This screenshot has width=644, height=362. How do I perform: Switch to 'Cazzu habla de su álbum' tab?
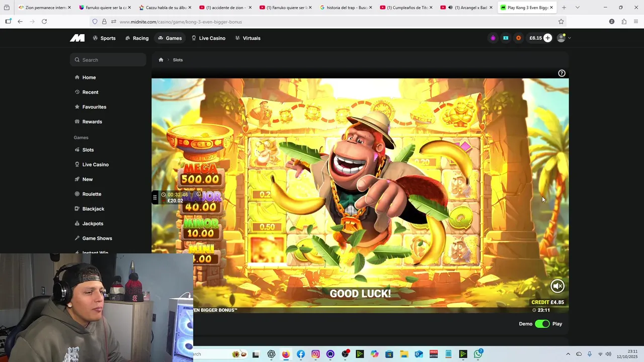(165, 8)
